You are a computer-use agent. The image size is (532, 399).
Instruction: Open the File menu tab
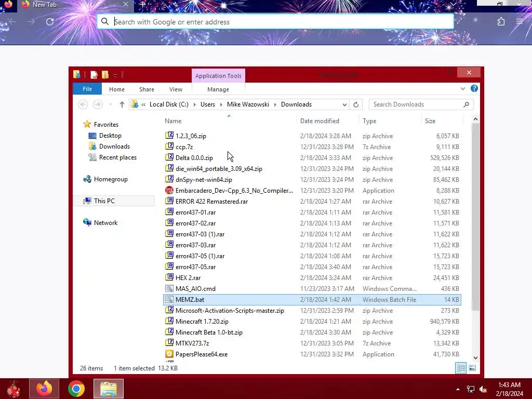click(x=87, y=89)
